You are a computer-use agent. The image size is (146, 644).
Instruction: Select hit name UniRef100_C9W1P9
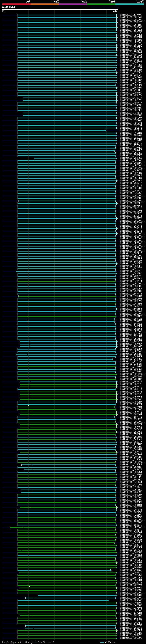point(131,316)
